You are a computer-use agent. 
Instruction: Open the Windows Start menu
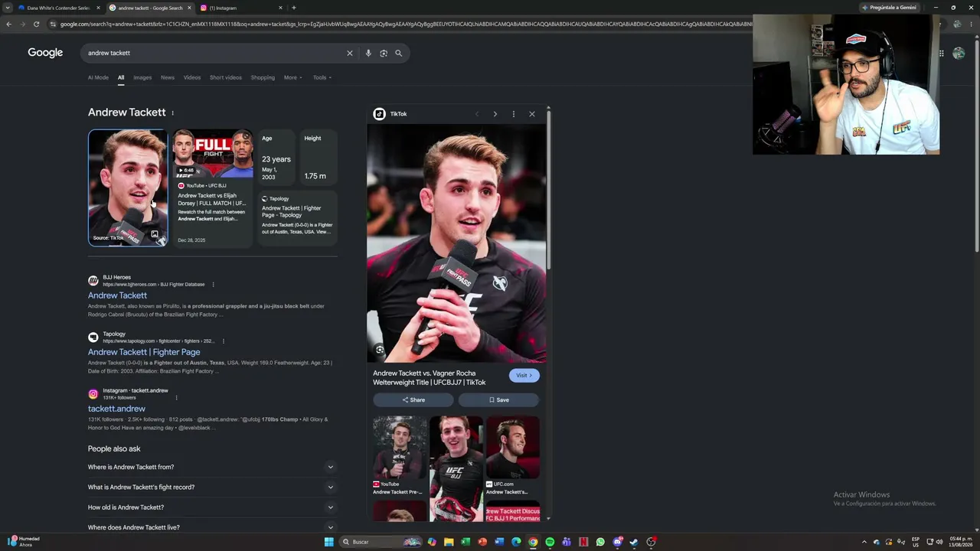point(328,542)
